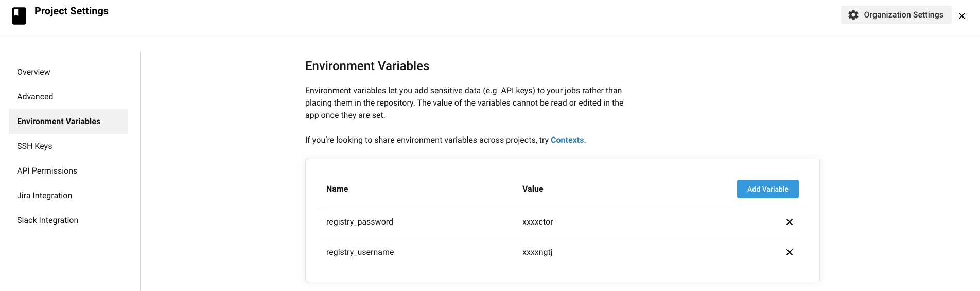980x291 pixels.
Task: Click the Add Variable button
Action: (x=767, y=189)
